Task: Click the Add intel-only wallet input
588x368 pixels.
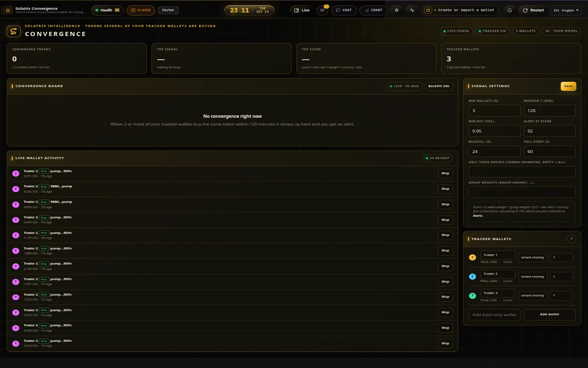Action: pyautogui.click(x=494, y=315)
